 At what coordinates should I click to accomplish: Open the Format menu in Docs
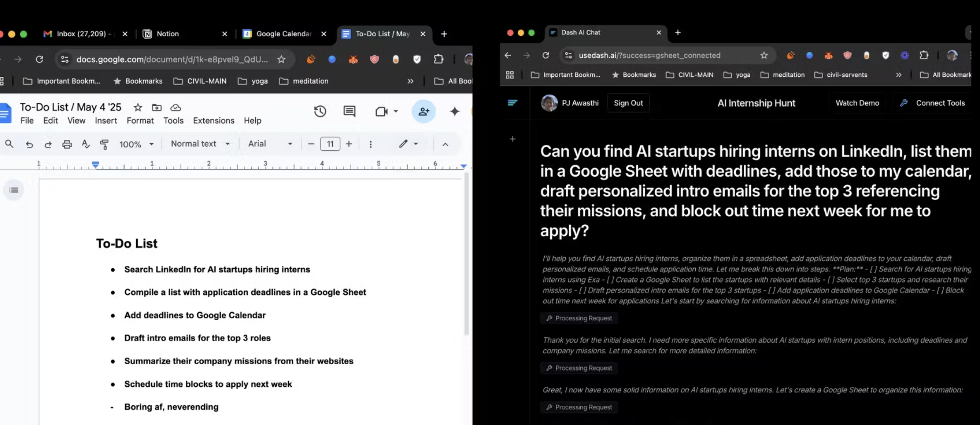coord(140,121)
